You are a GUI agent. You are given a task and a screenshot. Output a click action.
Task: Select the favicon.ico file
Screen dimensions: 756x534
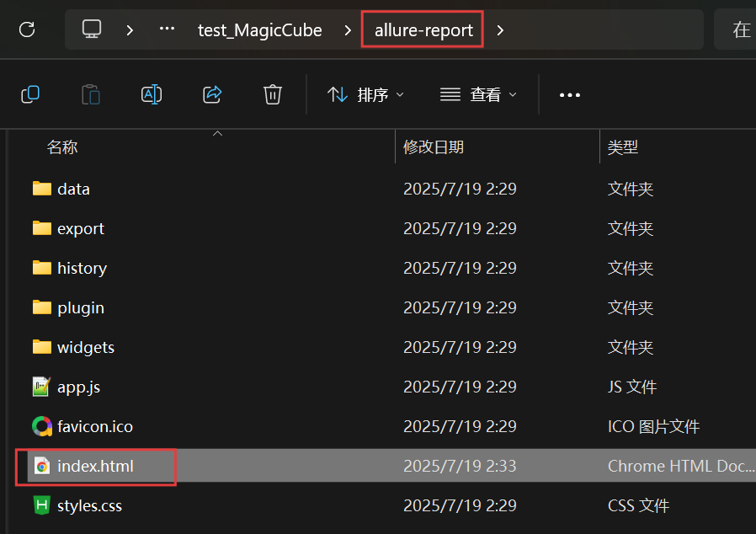point(94,426)
